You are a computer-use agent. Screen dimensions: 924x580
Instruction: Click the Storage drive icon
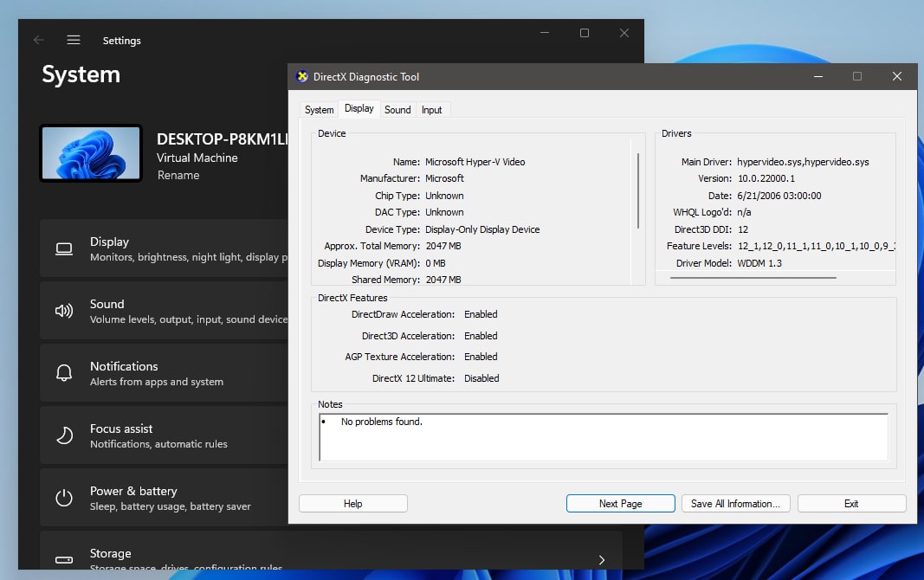(x=64, y=559)
